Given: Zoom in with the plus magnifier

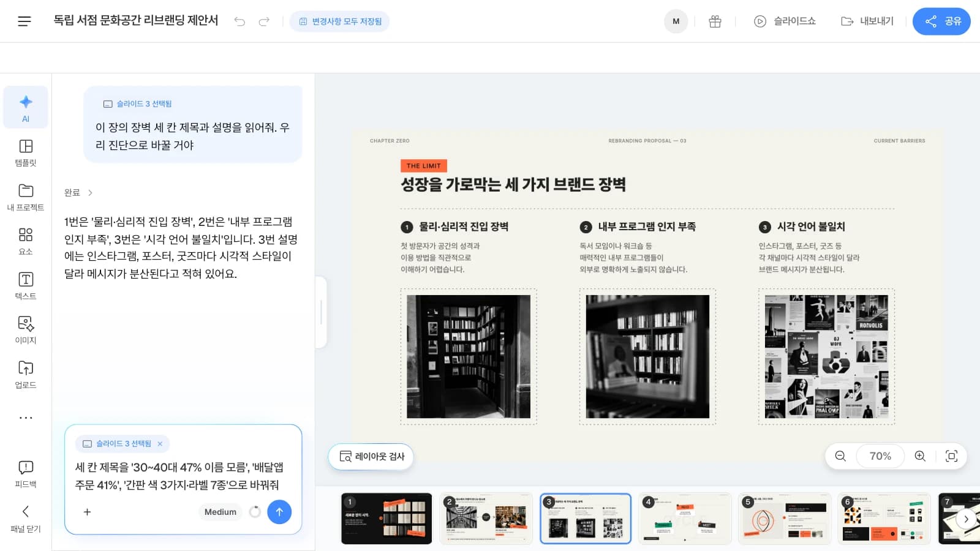Looking at the screenshot, I should pyautogui.click(x=920, y=456).
